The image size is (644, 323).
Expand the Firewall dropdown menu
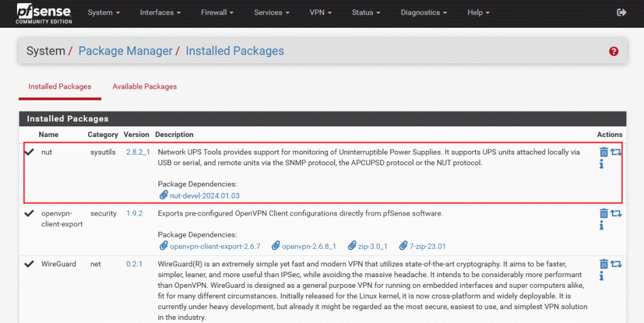(217, 13)
